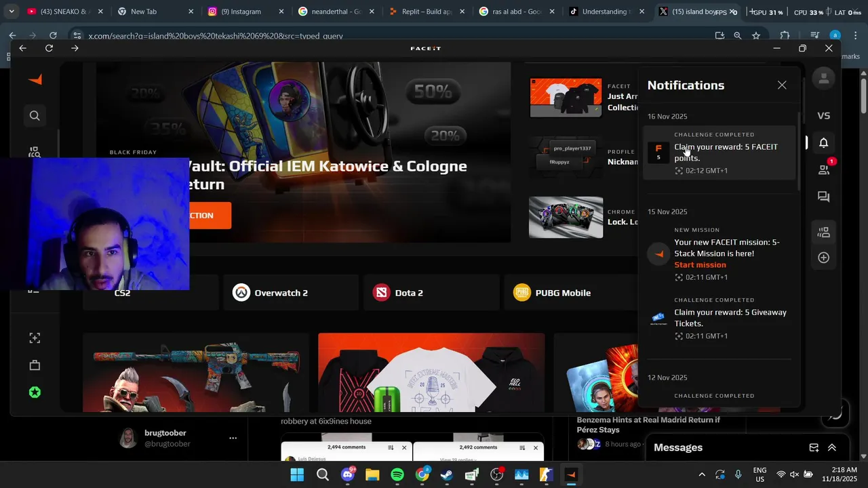Open Steam from the taskbar

(x=447, y=474)
